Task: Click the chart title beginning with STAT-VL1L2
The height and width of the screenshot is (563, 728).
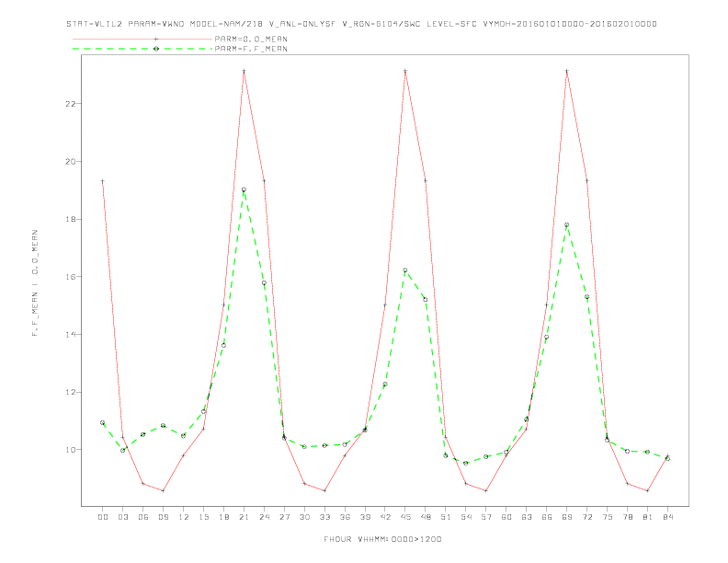Action: [x=361, y=24]
